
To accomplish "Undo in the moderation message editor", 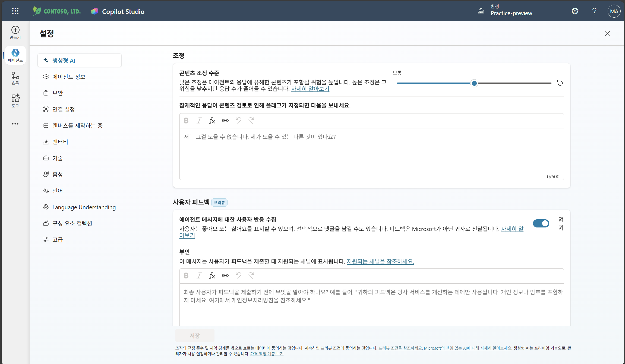I will click(238, 121).
